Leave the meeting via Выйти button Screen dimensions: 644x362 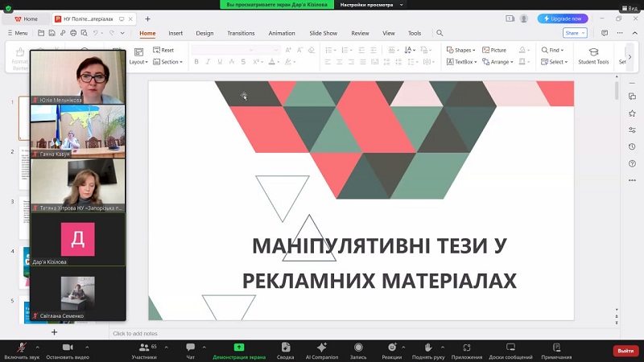(625, 351)
